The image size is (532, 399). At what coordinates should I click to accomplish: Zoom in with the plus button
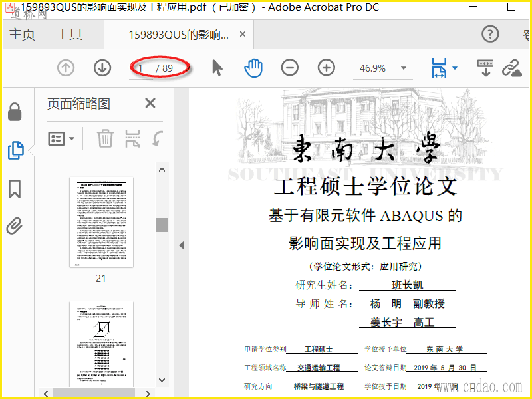[x=327, y=68]
